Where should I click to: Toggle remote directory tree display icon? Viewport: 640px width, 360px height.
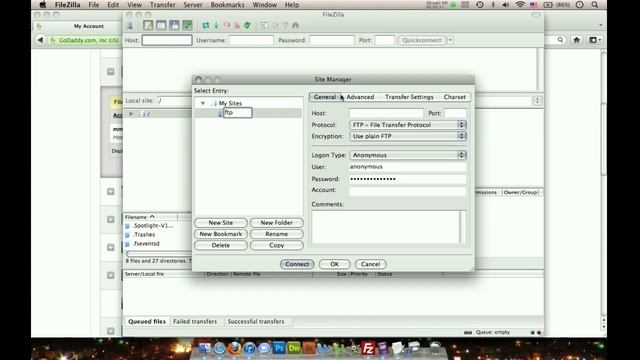point(174,25)
